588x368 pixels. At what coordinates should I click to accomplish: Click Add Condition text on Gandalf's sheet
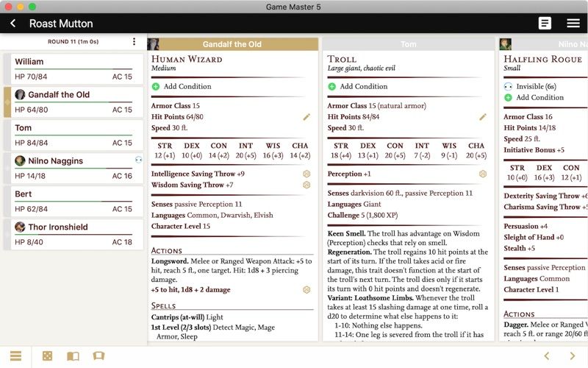point(187,86)
